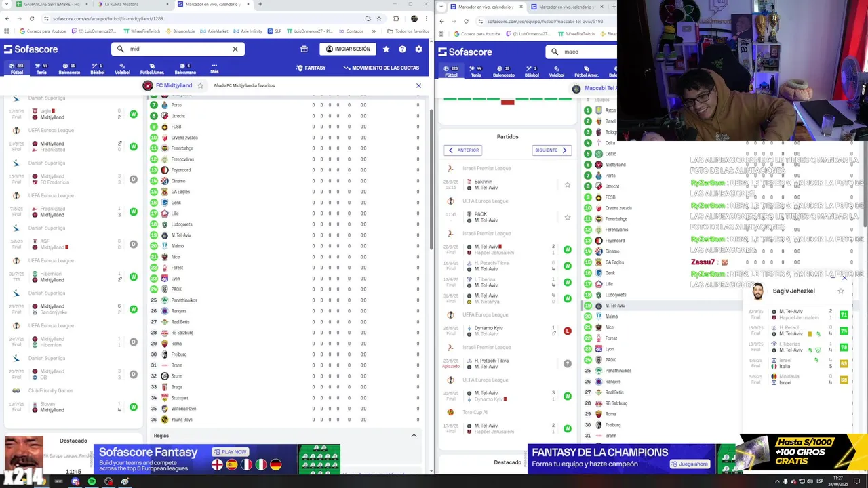Screen dimensions: 868x488
Task: Close the Sagiv Jehezkel player popup
Action: [x=844, y=278]
